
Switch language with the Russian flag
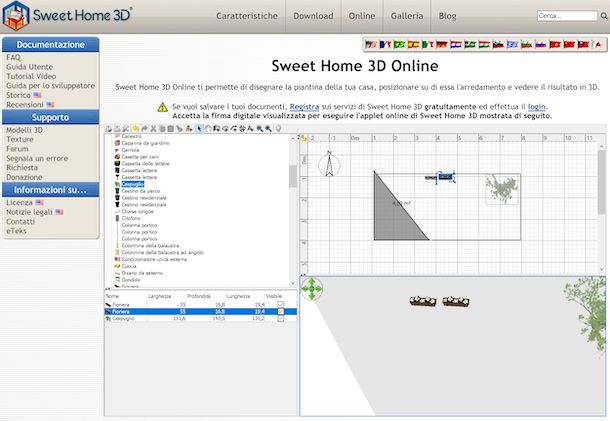tap(541, 44)
